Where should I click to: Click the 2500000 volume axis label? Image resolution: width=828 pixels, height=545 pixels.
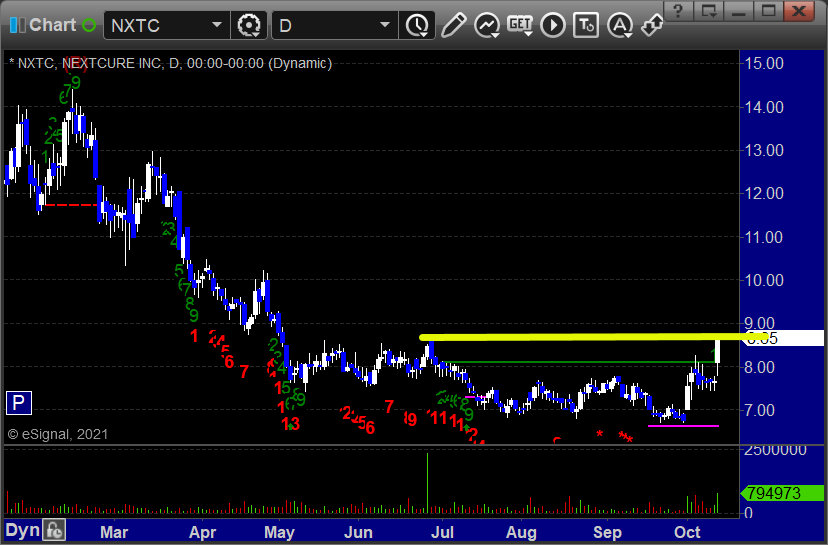(x=775, y=450)
